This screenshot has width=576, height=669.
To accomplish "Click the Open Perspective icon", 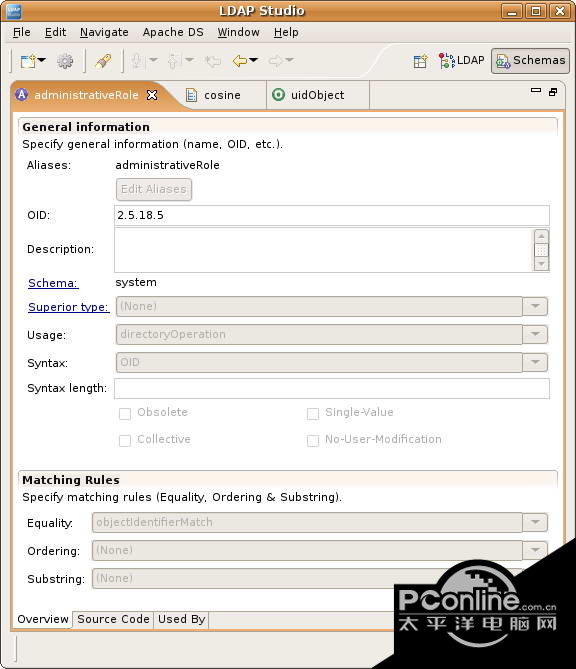I will pyautogui.click(x=420, y=61).
